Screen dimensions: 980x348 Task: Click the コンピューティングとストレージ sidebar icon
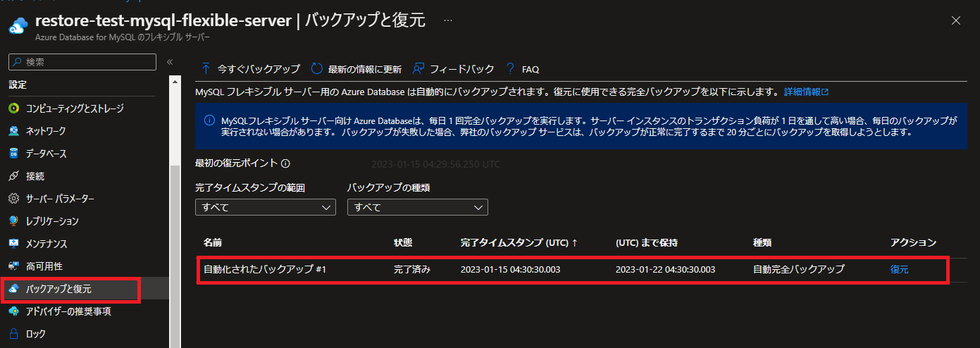pyautogui.click(x=13, y=108)
